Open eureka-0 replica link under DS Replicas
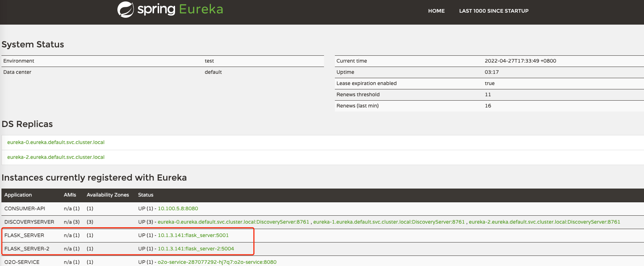 [56, 142]
